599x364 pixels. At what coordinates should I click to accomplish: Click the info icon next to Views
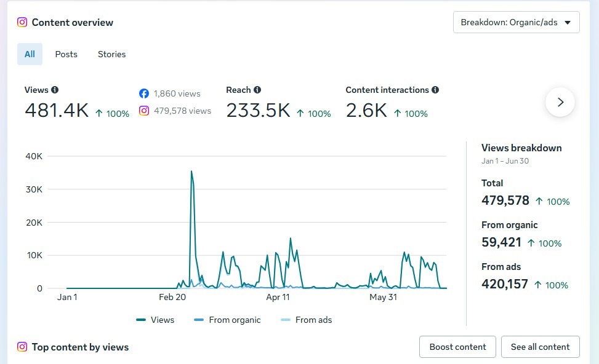[55, 90]
